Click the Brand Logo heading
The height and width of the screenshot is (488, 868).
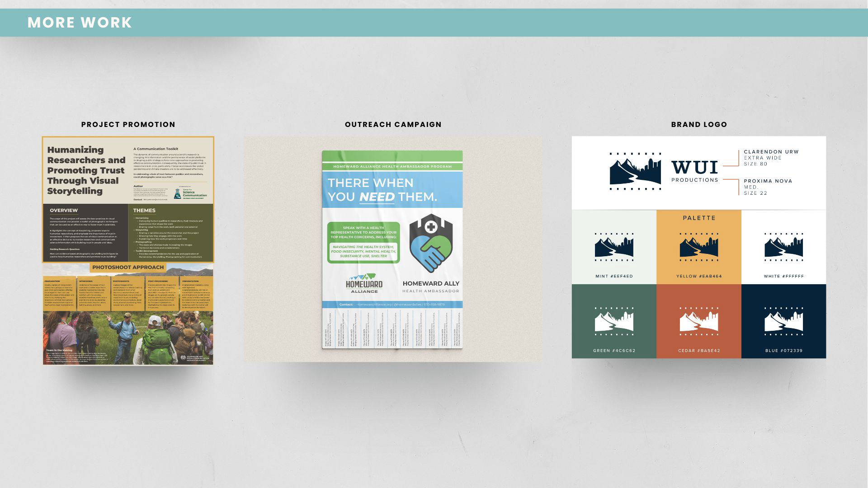click(699, 124)
